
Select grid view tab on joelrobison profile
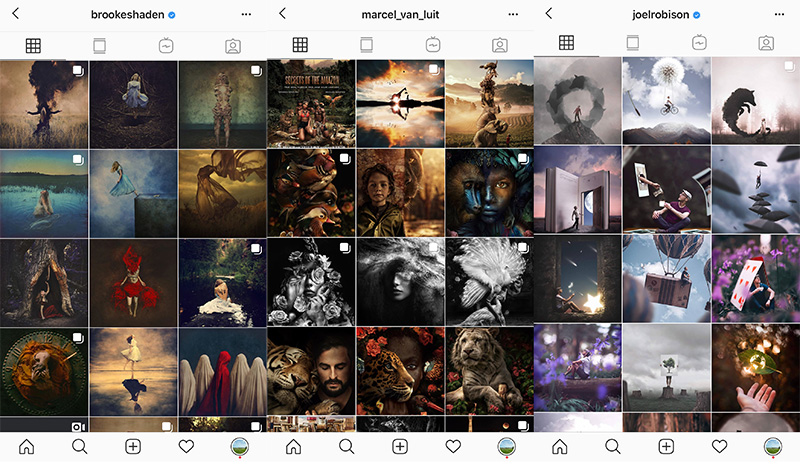click(566, 43)
